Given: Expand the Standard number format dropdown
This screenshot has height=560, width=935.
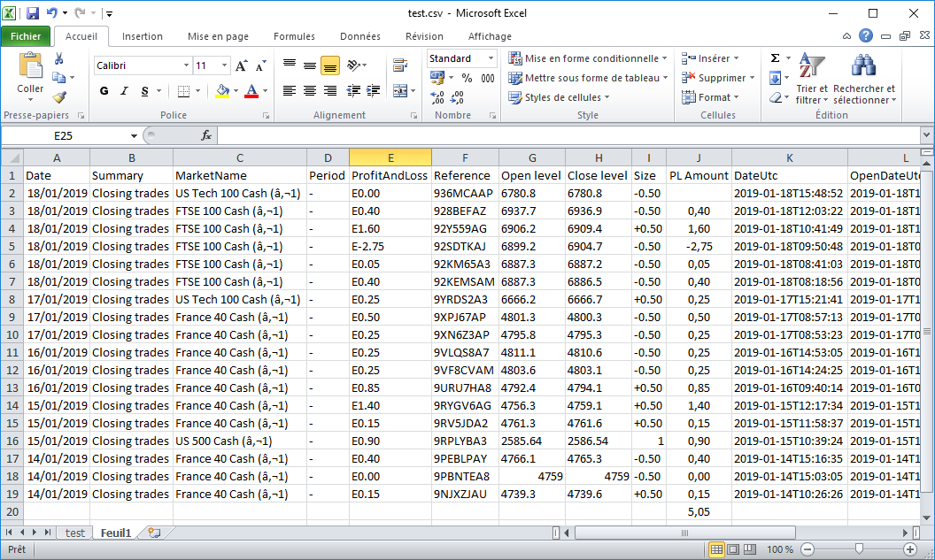Looking at the screenshot, I should pyautogui.click(x=491, y=58).
